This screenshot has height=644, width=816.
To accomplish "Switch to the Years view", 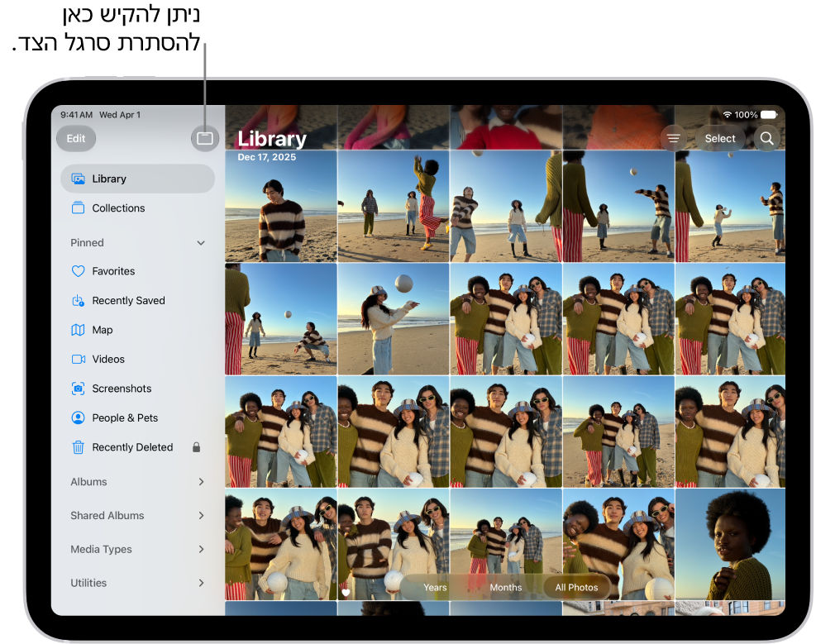I will (x=435, y=587).
